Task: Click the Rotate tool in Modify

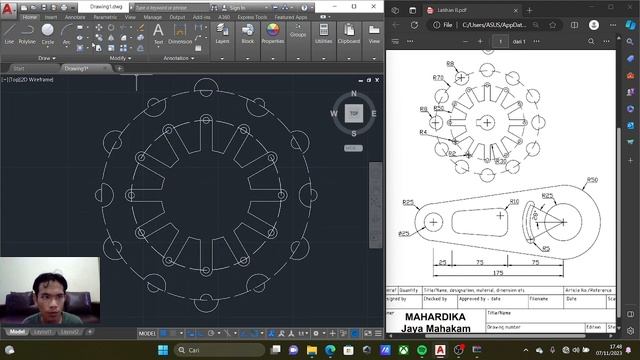Action: point(111,27)
